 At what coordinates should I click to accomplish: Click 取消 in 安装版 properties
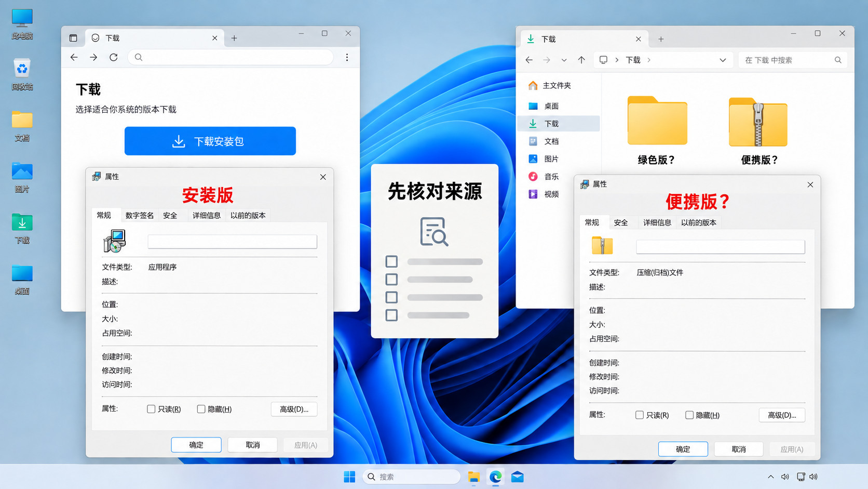(253, 445)
